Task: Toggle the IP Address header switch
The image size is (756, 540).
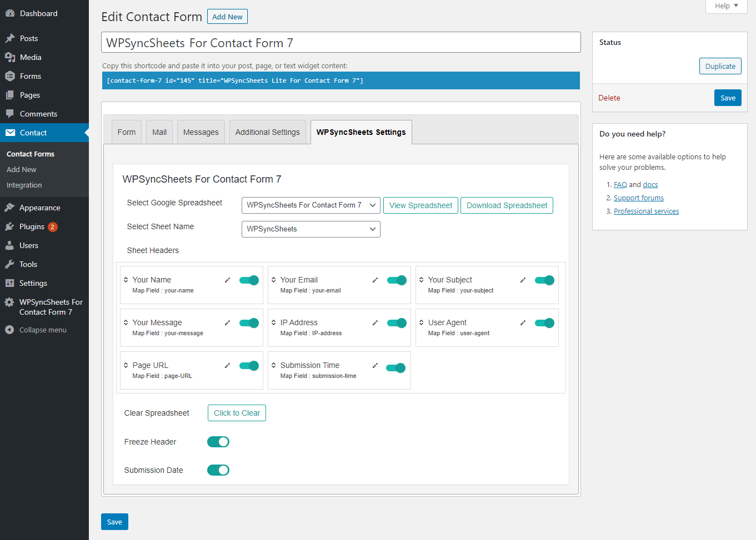Action: point(397,323)
